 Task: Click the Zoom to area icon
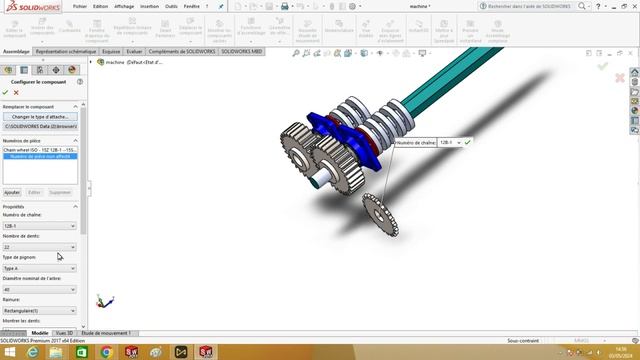tap(306, 53)
